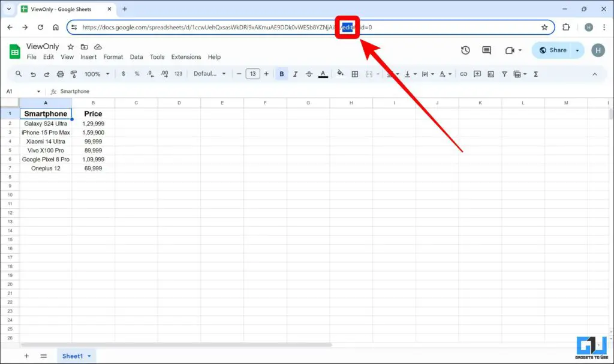Decrease font size with minus button
The image size is (614, 364).
pos(239,74)
